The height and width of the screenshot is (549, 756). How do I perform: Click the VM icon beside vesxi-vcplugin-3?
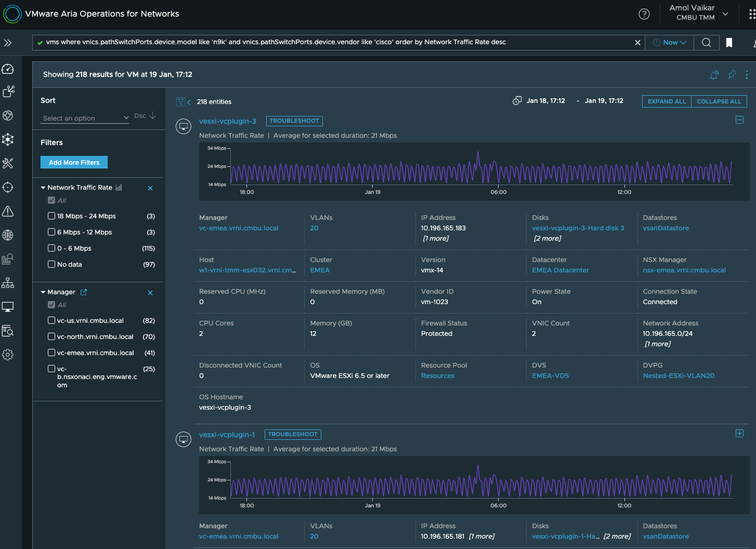pos(184,126)
